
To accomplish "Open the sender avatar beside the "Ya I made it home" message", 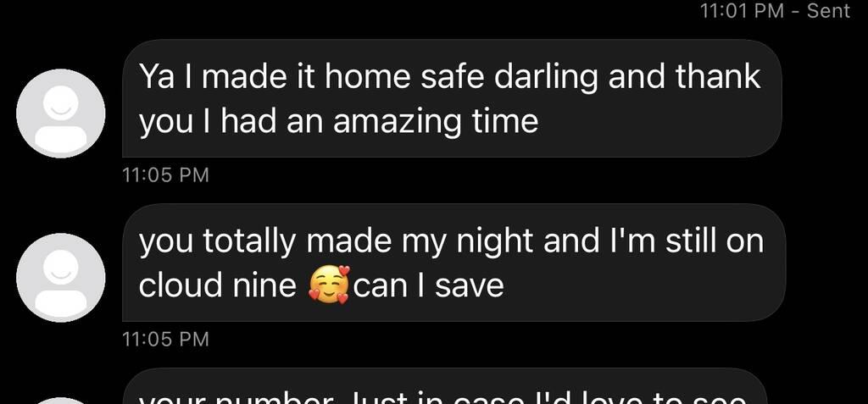I will [x=61, y=113].
